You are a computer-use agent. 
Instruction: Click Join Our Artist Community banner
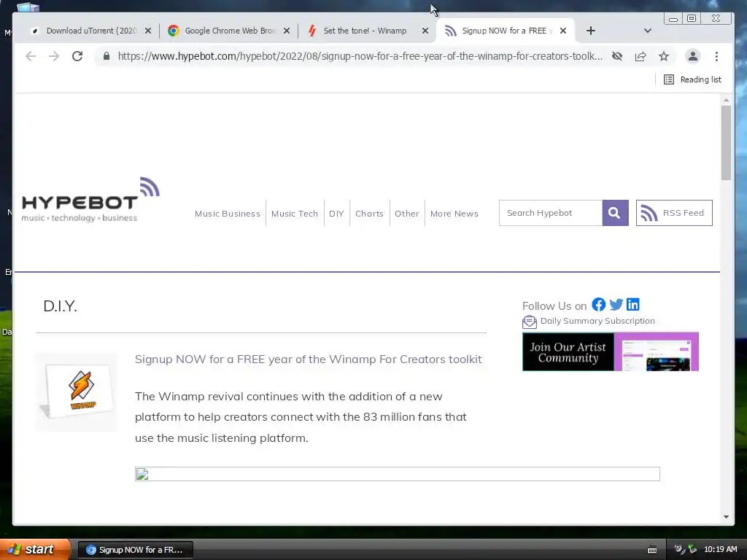[x=611, y=351]
